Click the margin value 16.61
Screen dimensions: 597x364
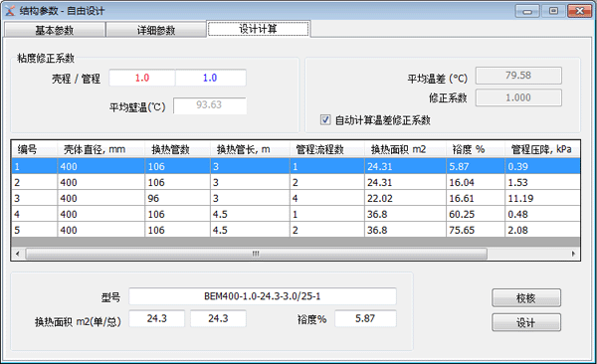tap(476, 198)
